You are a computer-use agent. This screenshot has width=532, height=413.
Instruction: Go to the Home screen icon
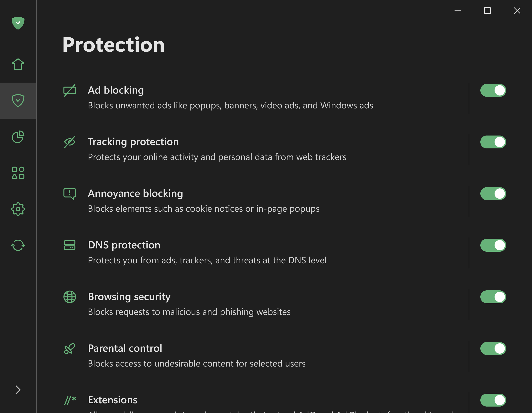[18, 64]
